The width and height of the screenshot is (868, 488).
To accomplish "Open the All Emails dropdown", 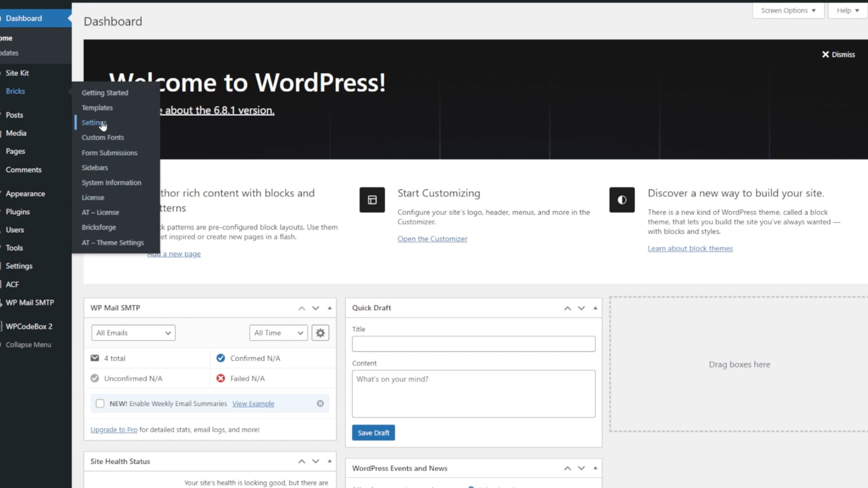I will pos(133,333).
